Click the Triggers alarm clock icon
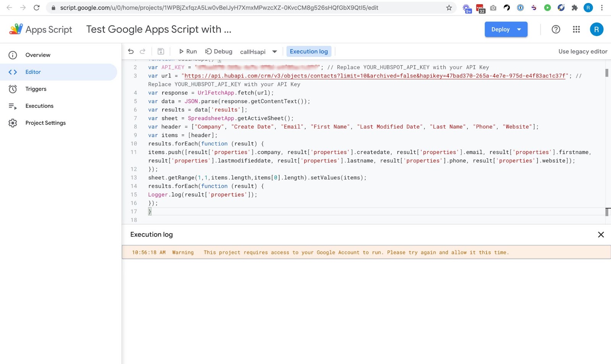The image size is (611, 364). pyautogui.click(x=13, y=89)
